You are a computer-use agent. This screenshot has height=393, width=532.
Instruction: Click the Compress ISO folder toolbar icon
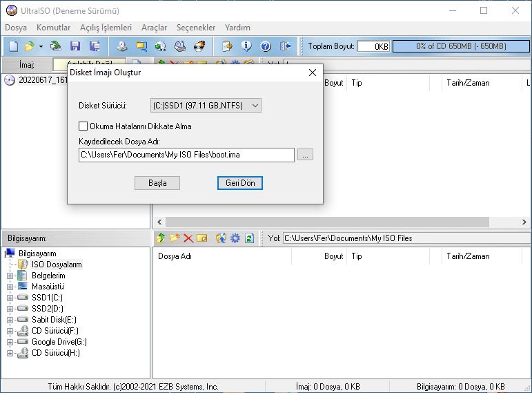pos(141,46)
